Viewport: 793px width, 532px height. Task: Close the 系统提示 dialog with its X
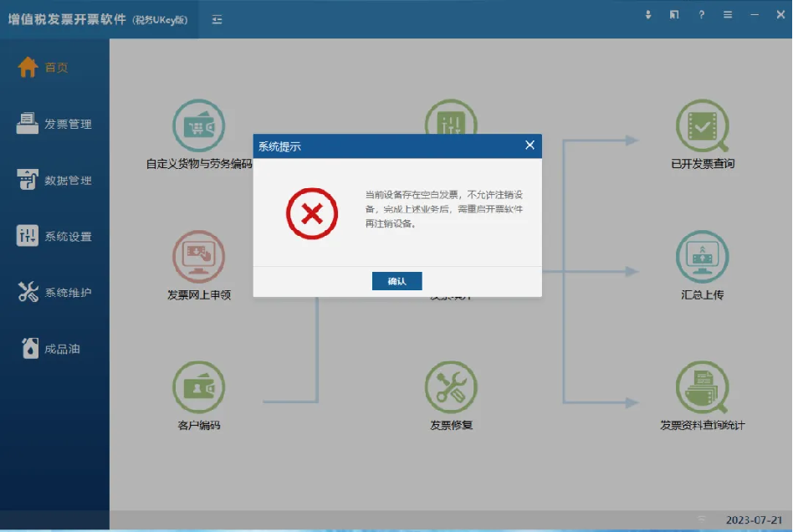pyautogui.click(x=530, y=144)
